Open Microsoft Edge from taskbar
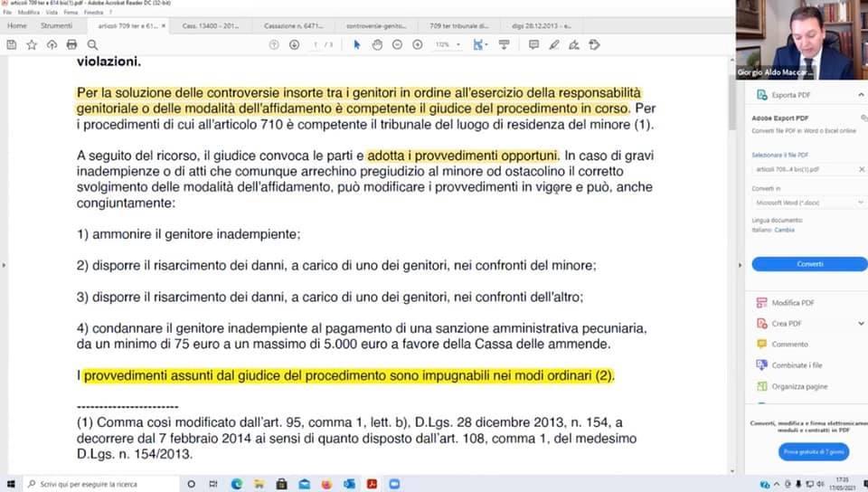This screenshot has width=868, height=492. (236, 484)
